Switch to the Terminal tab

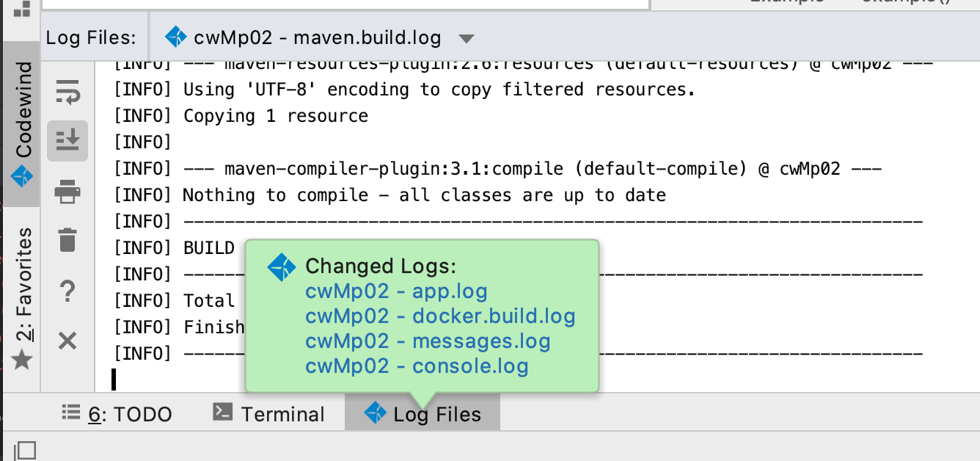pos(269,413)
